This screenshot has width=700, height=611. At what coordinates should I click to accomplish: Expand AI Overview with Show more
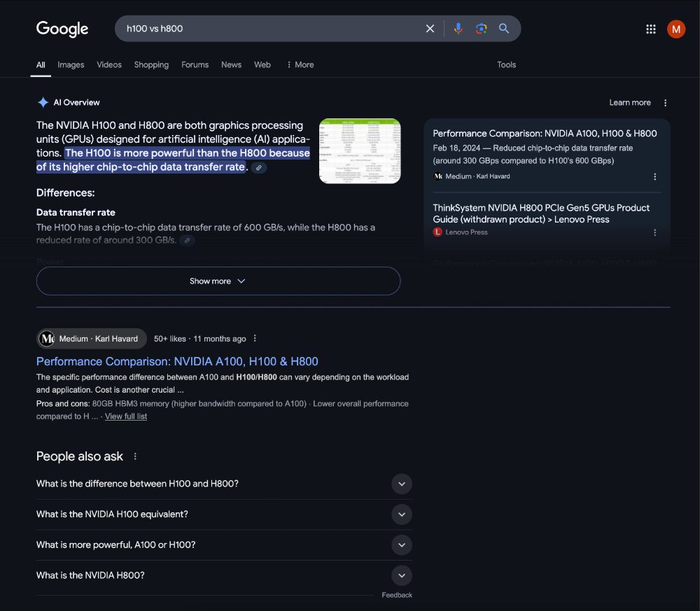pos(218,281)
